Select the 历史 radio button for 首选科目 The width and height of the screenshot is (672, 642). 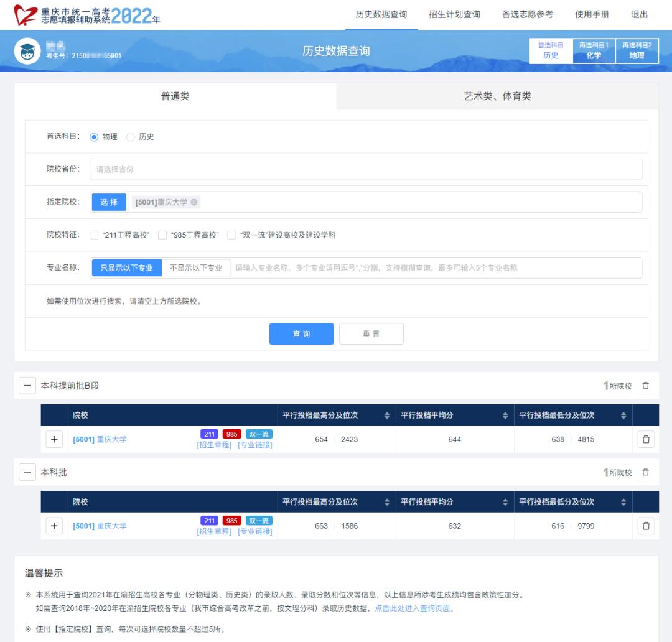point(131,137)
